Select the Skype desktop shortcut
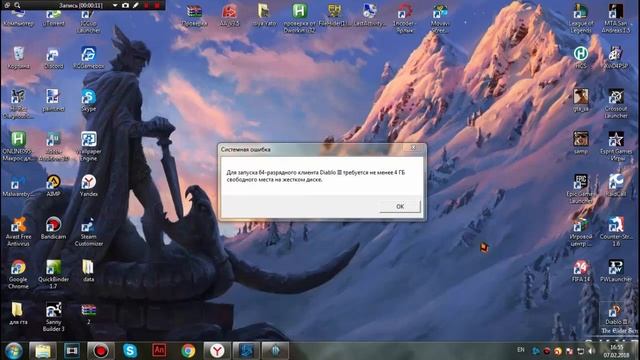640x360 pixels. coord(89,100)
